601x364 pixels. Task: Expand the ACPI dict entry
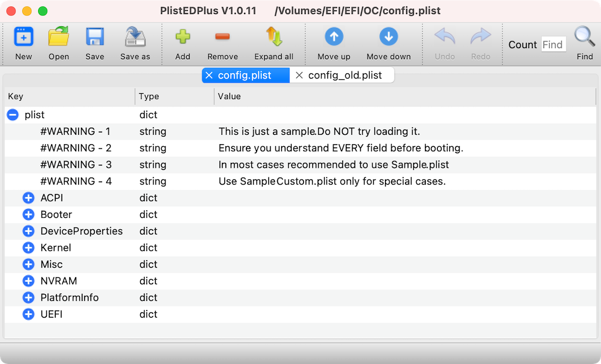click(28, 198)
